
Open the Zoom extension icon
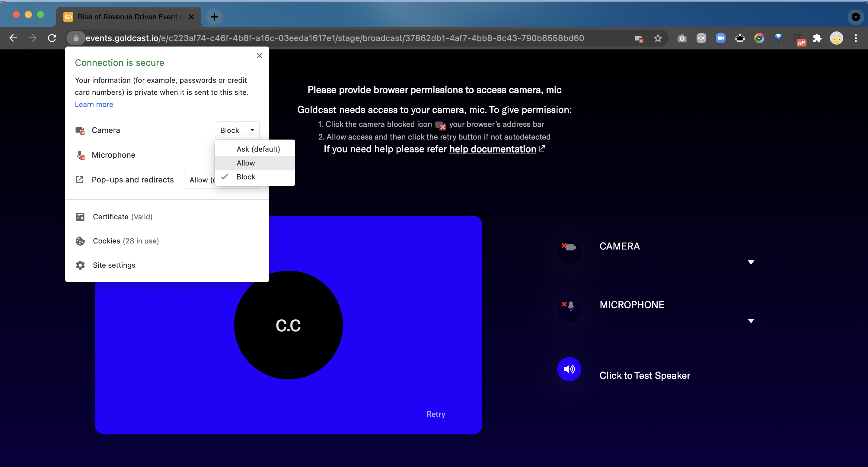click(720, 38)
